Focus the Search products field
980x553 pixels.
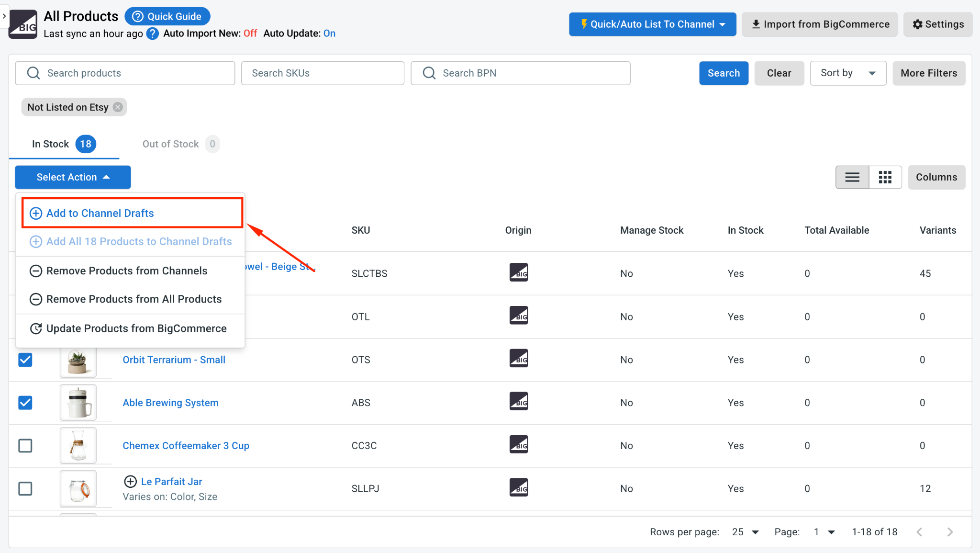[125, 73]
